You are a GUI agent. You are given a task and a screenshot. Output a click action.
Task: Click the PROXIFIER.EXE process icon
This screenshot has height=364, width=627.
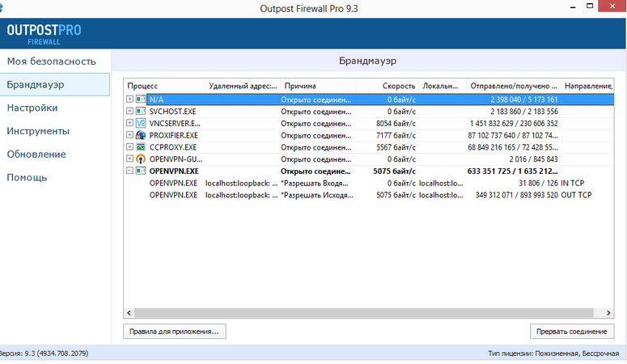141,135
